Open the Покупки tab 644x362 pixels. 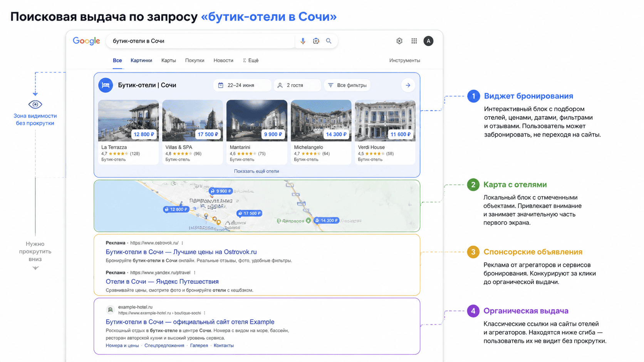[x=195, y=60]
